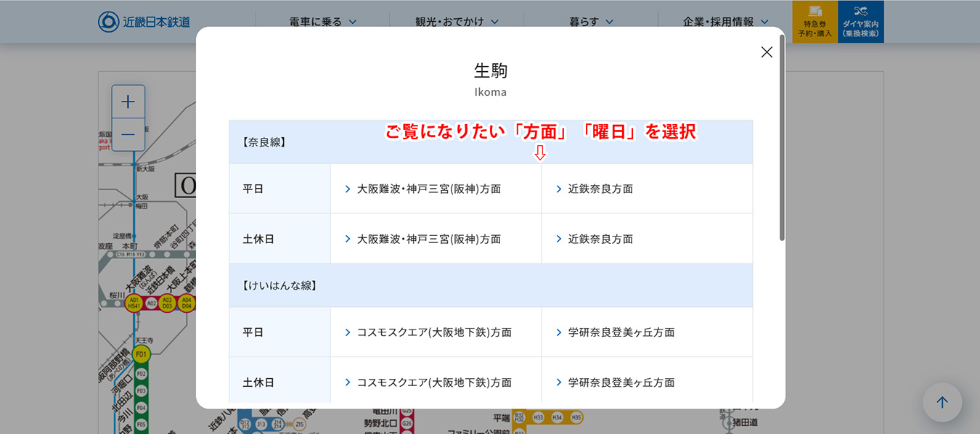Expand the 観光・おでかけ navigation menu
980x434 pixels.
point(455,21)
